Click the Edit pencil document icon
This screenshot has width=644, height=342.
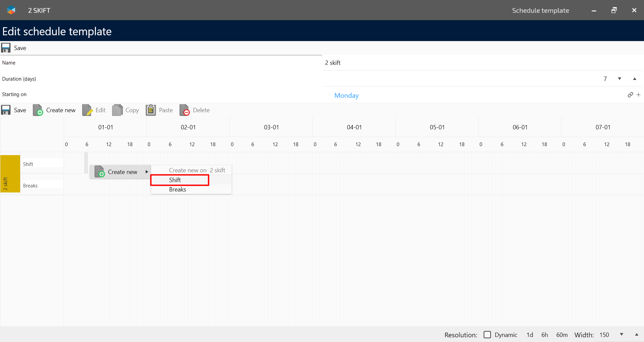(x=87, y=110)
